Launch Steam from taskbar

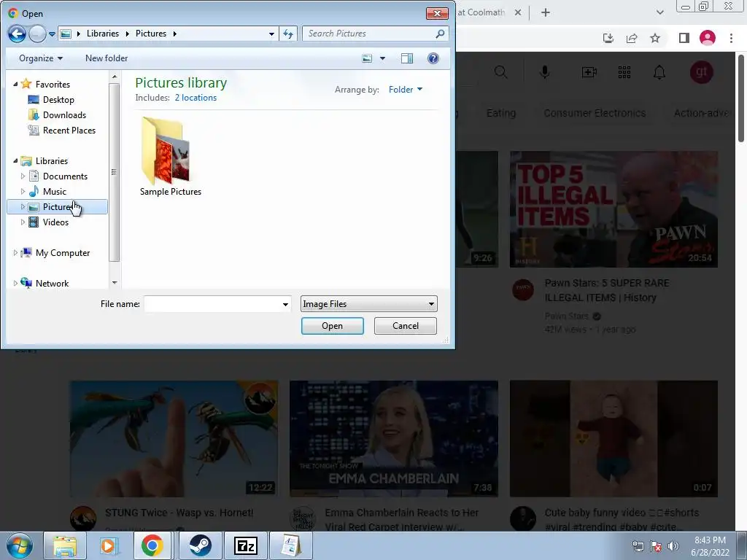(200, 545)
